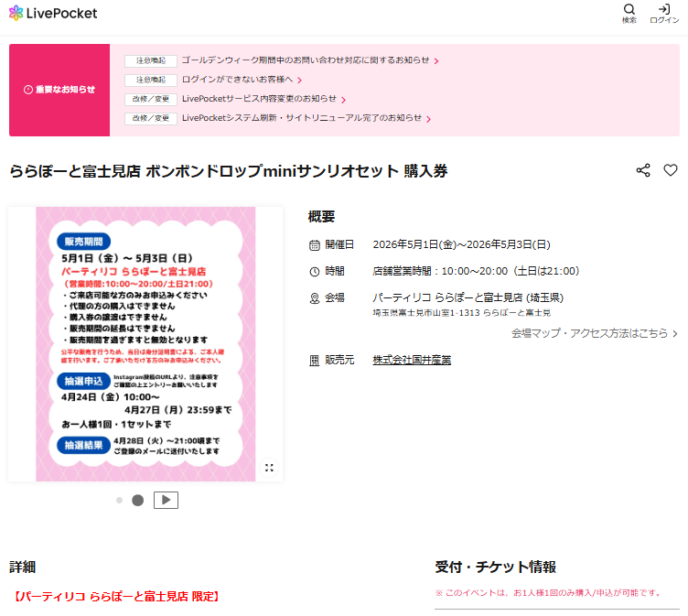The height and width of the screenshot is (616, 688).
Task: Click the venue name パーティリコ ららぽーと富士見店 (埼玉県)
Action: (468, 297)
